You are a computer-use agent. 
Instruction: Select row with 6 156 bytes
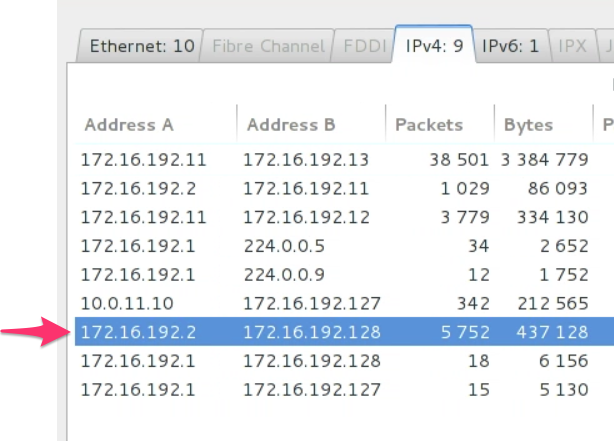tap(344, 361)
